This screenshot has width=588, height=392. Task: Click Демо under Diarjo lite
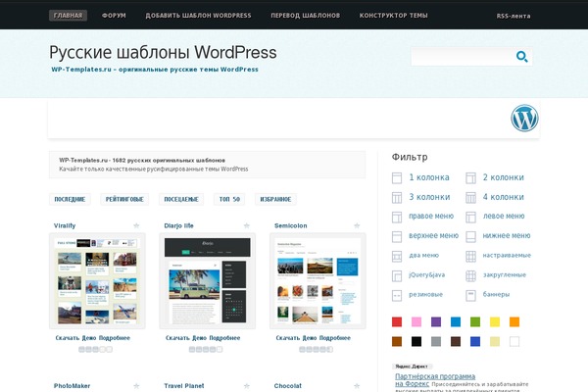click(199, 338)
